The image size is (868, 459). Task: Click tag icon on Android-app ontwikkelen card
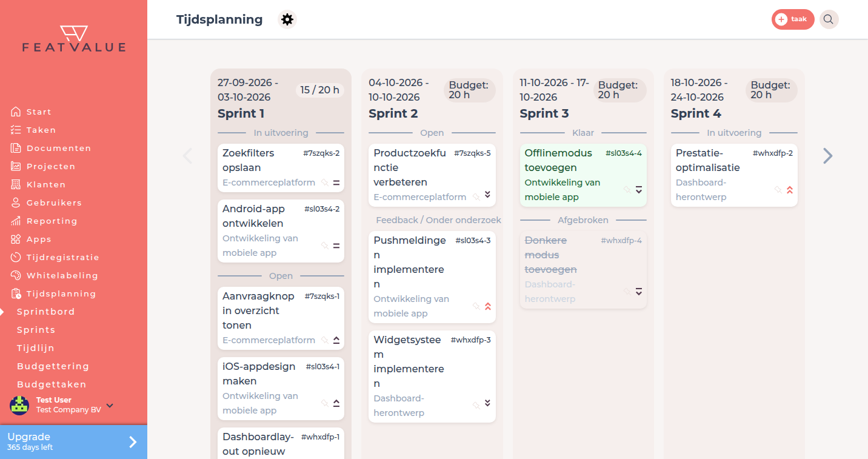325,246
